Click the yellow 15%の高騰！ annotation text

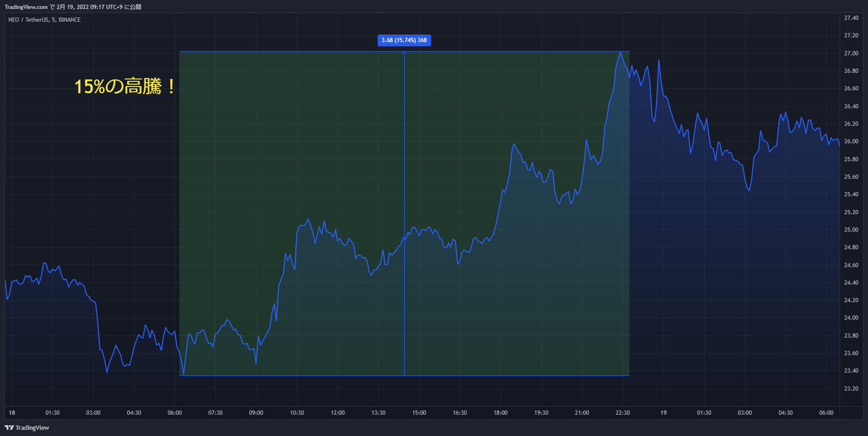[125, 87]
